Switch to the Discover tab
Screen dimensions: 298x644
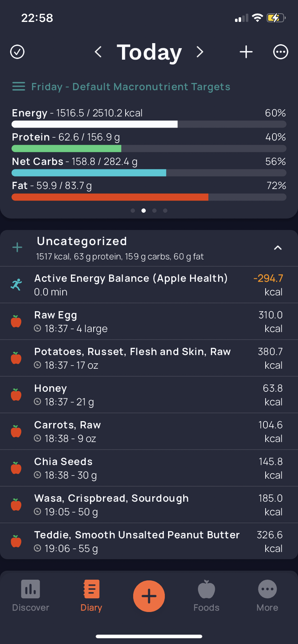click(x=31, y=596)
